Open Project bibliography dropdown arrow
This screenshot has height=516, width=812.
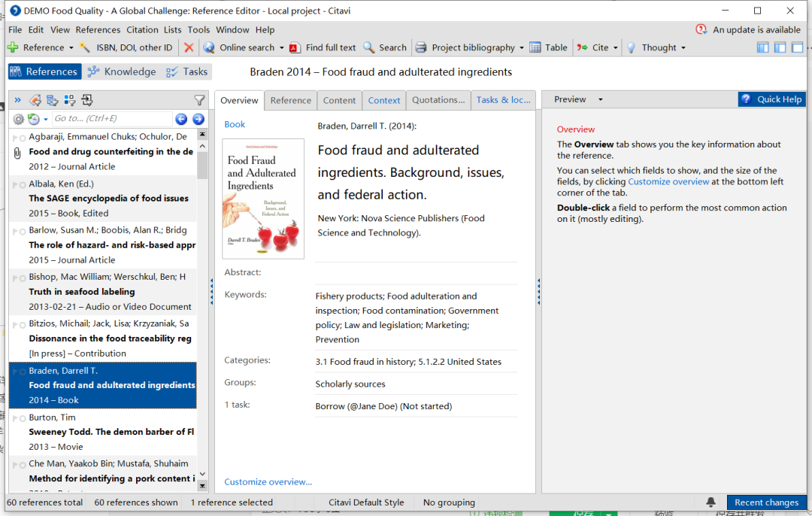522,47
